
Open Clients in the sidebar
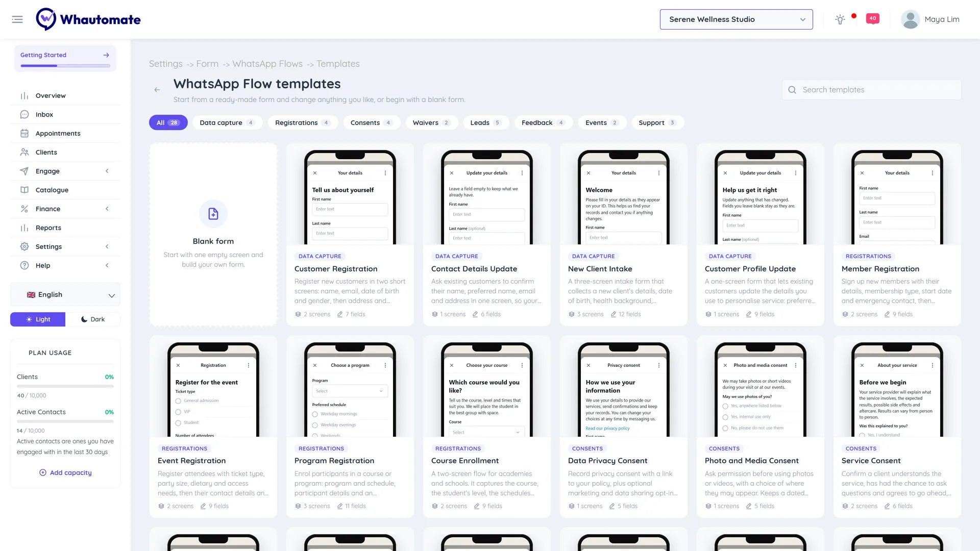pyautogui.click(x=65, y=152)
